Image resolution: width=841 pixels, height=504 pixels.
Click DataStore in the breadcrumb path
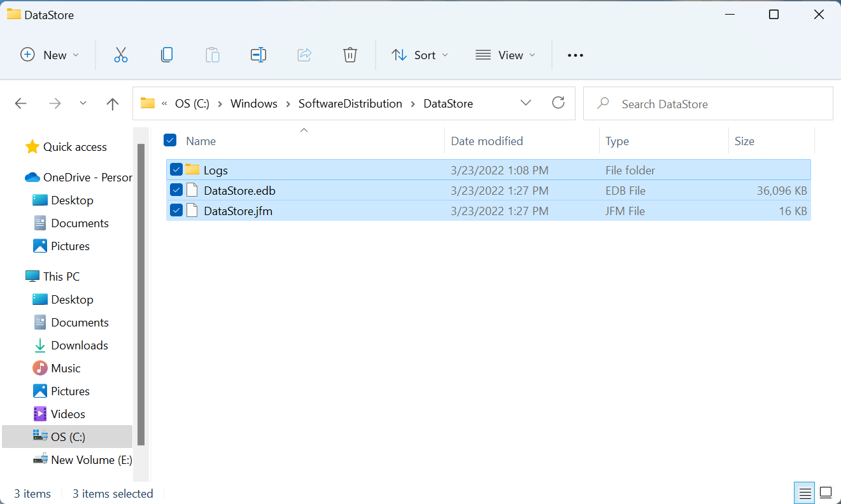tap(448, 104)
